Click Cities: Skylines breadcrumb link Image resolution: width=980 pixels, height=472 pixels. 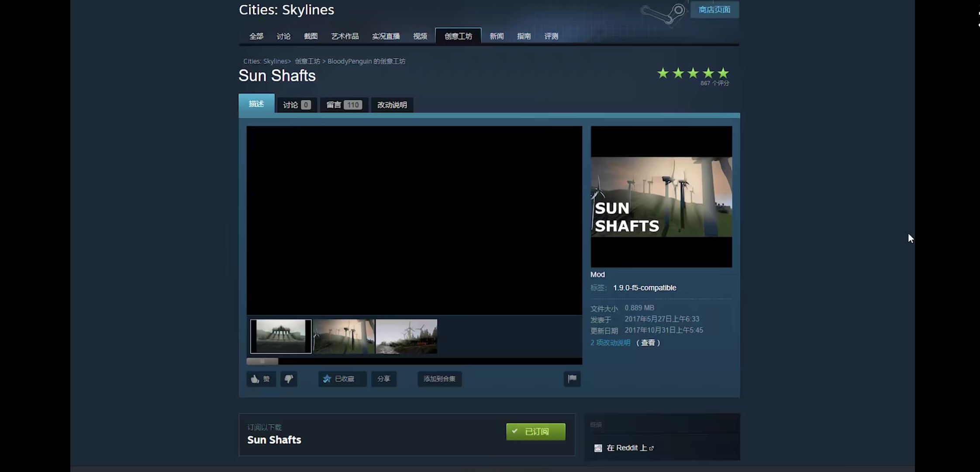[266, 61]
